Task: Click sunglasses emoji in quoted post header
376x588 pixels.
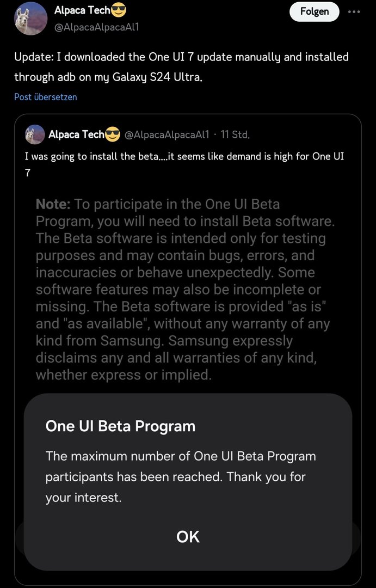Action: point(112,134)
